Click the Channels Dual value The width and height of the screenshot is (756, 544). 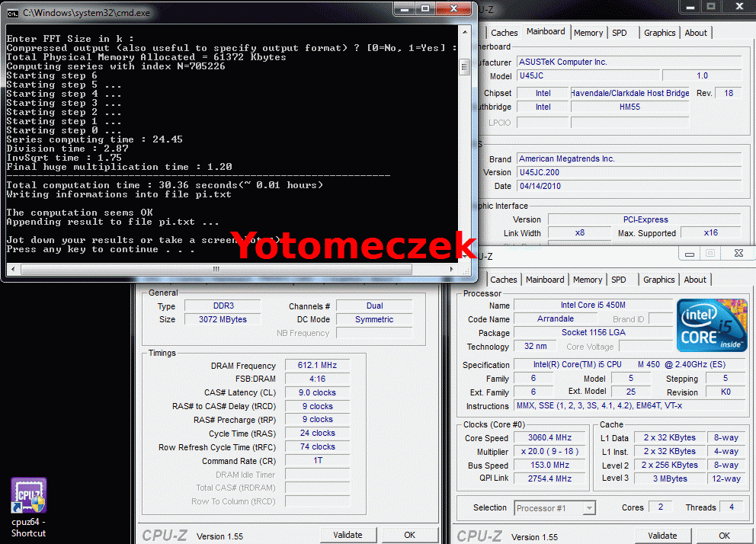coord(375,306)
